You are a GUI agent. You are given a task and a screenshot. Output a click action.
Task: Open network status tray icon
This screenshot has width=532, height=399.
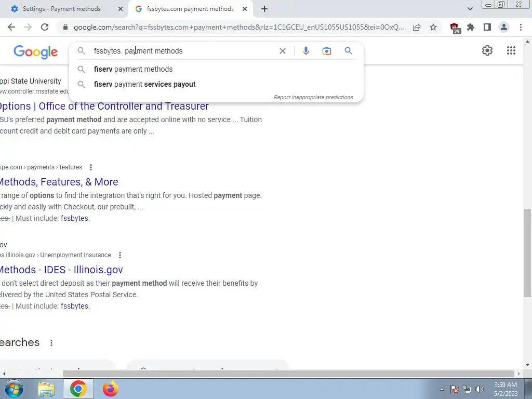(x=467, y=389)
